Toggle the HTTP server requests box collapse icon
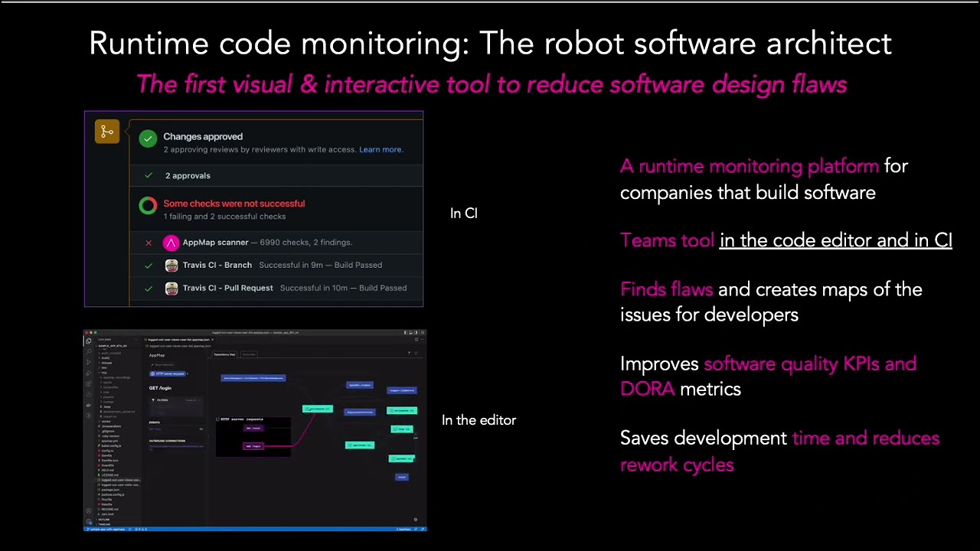This screenshot has width=980, height=551. tap(218, 419)
